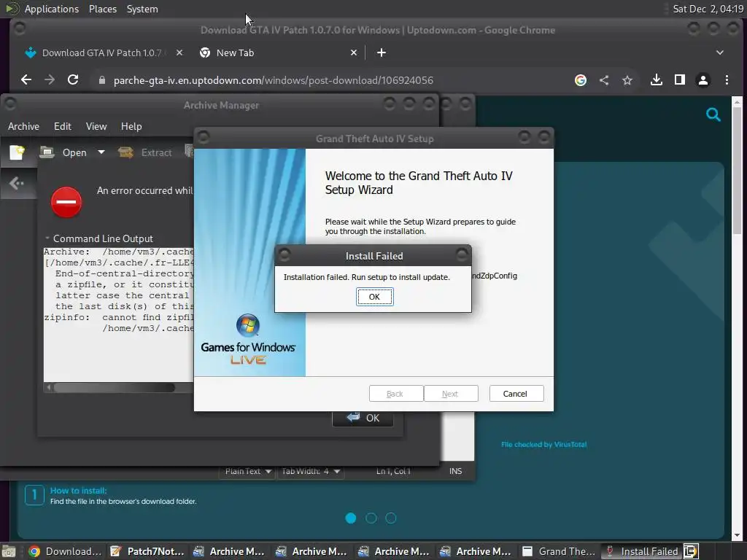Switch to Download Chrome taskbar item
The height and width of the screenshot is (560, 747).
click(x=65, y=551)
